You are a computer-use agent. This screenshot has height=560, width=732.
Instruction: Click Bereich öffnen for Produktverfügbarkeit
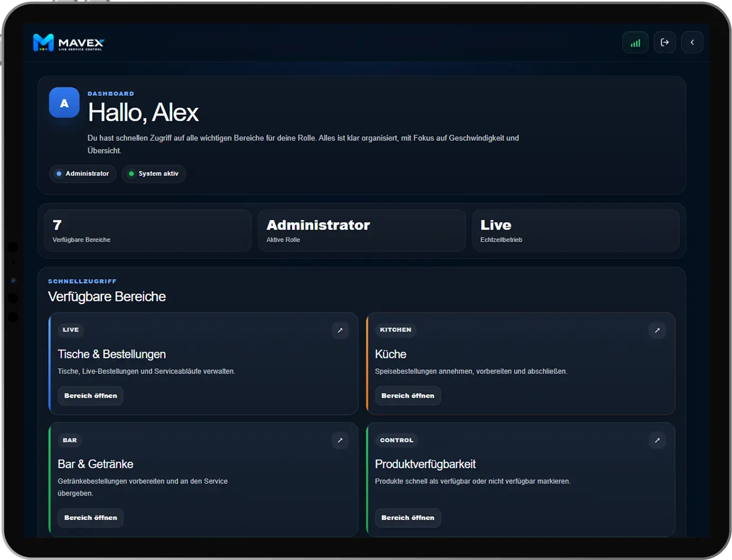tap(408, 518)
